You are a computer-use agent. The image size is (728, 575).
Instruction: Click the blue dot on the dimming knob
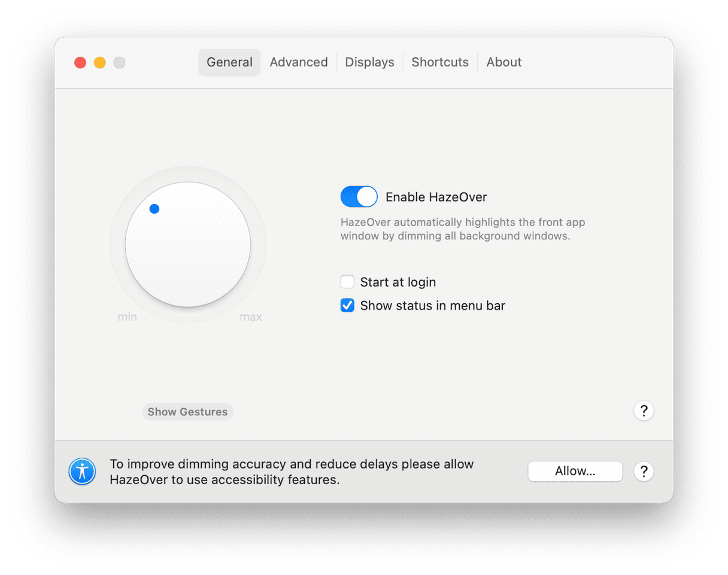(154, 209)
